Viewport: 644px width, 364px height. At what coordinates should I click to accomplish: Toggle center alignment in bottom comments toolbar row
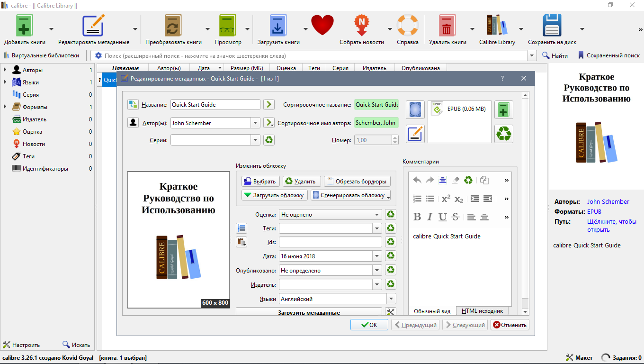(x=484, y=217)
